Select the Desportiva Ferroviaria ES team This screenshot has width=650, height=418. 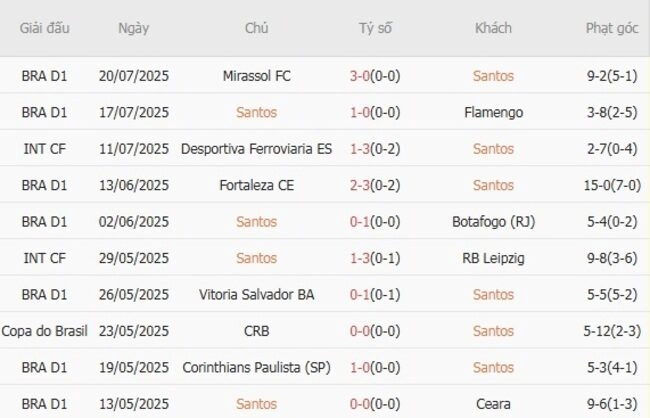[x=257, y=149]
